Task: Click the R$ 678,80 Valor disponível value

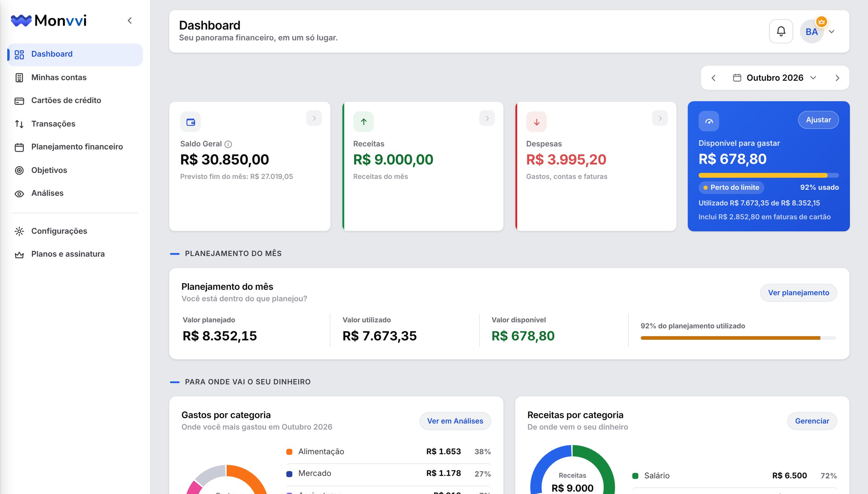Action: (x=523, y=336)
